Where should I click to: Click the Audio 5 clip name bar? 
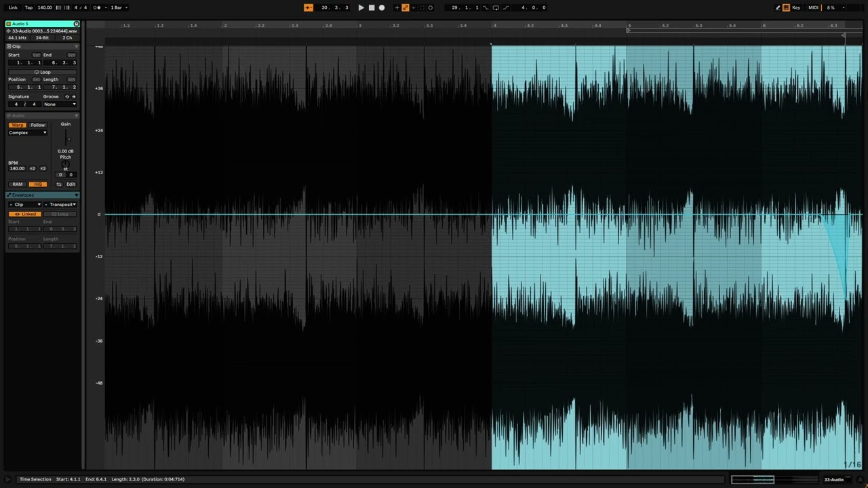(x=42, y=24)
